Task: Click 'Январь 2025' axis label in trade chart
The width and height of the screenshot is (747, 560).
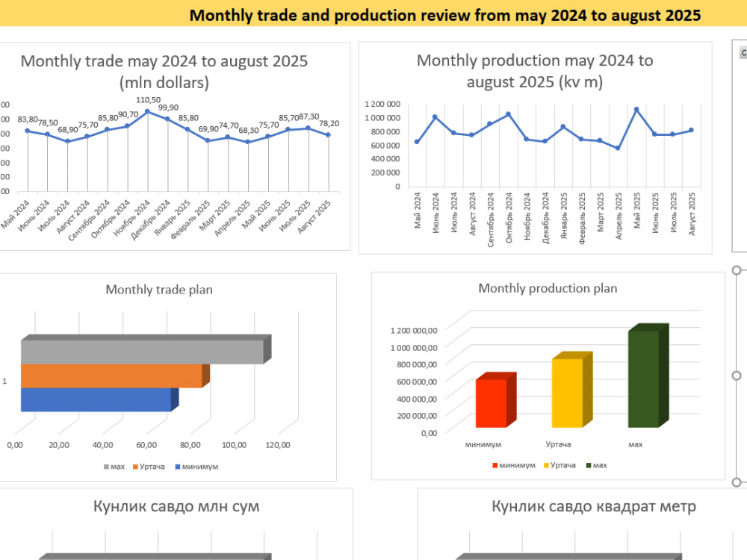Action: (x=173, y=218)
